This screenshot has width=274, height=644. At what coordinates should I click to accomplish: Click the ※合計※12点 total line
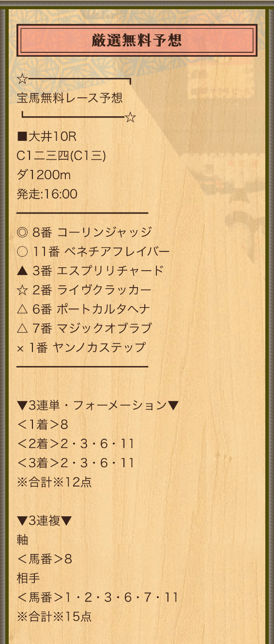[54, 482]
